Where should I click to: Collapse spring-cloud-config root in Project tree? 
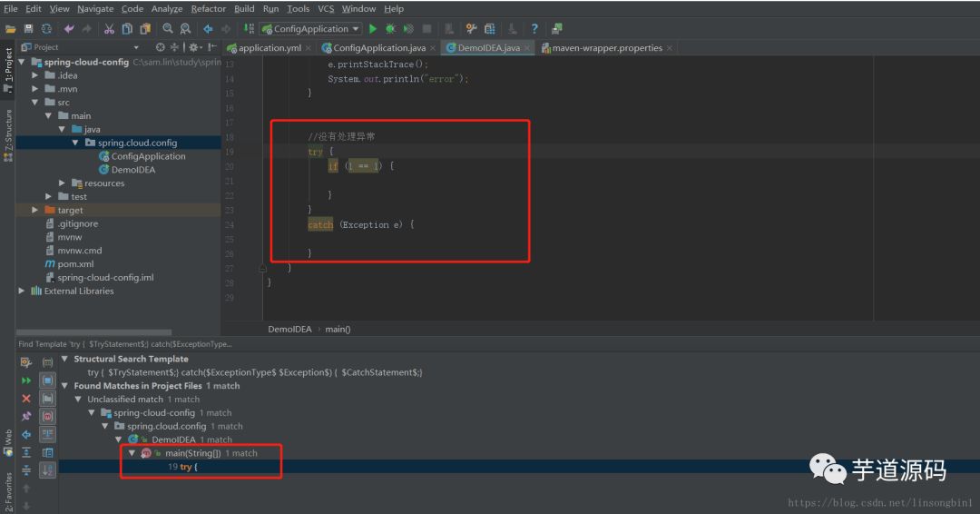(x=22, y=62)
